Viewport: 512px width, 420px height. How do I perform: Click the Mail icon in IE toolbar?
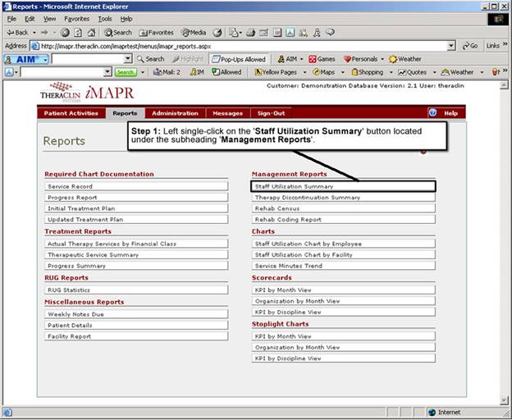[x=234, y=32]
